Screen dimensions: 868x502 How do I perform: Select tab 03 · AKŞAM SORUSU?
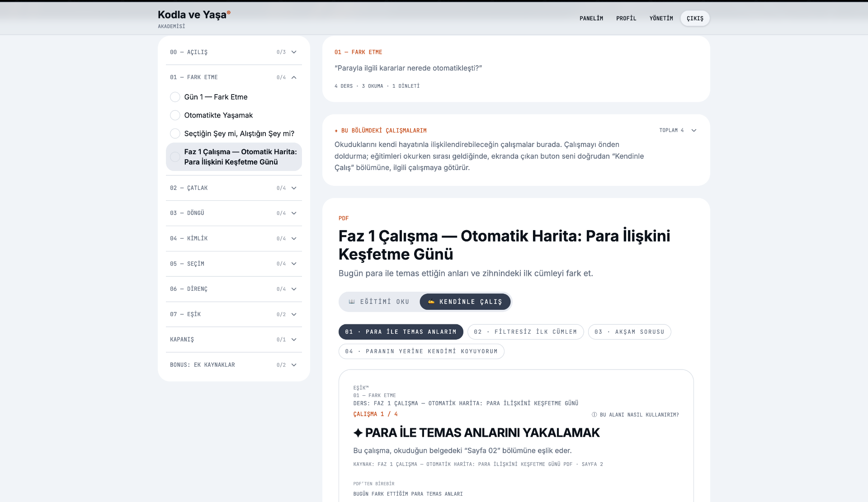click(x=629, y=332)
